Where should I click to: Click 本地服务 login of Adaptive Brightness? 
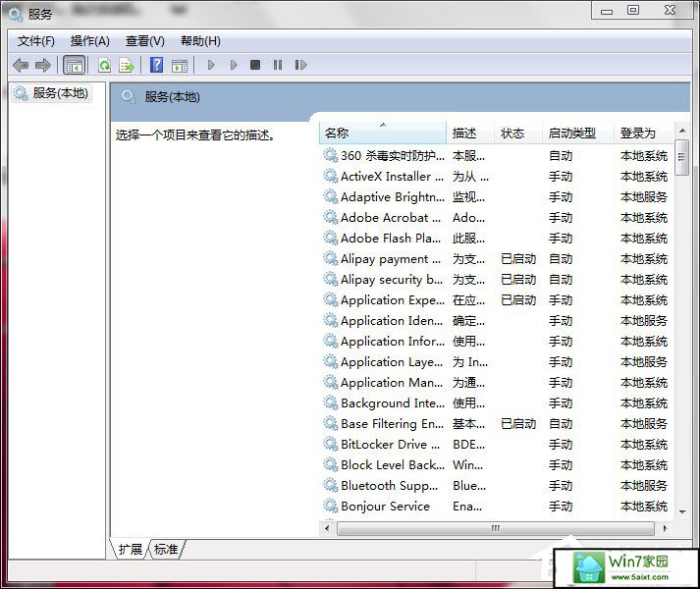point(644,197)
